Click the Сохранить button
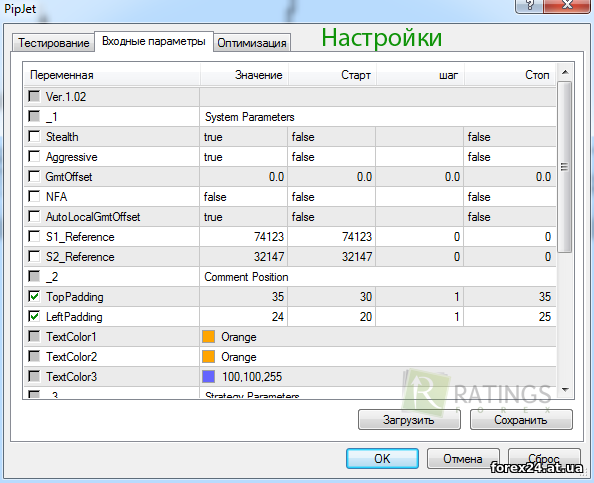 click(x=521, y=419)
